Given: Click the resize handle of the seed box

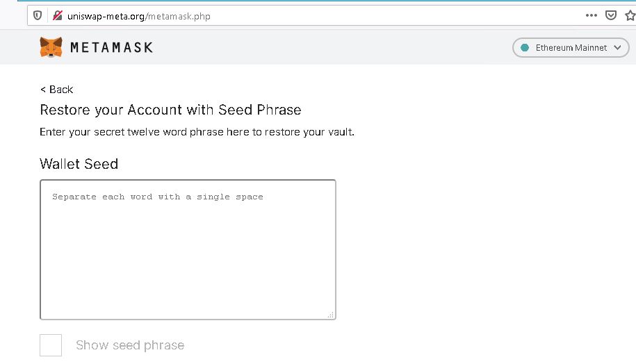Looking at the screenshot, I should 331,315.
